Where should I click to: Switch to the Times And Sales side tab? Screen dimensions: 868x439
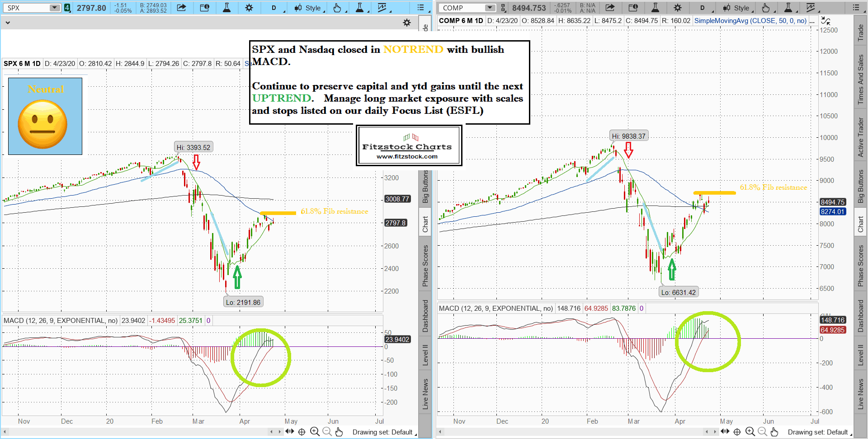coord(860,79)
